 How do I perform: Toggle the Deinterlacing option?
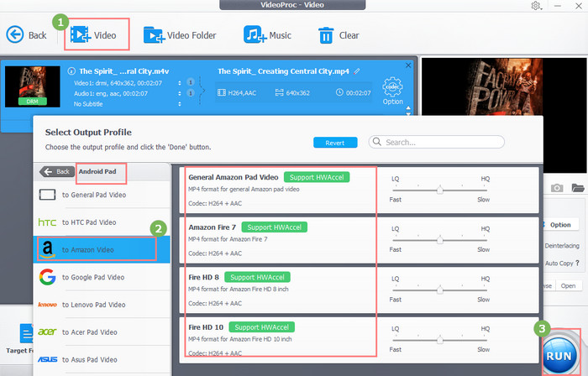pyautogui.click(x=562, y=246)
